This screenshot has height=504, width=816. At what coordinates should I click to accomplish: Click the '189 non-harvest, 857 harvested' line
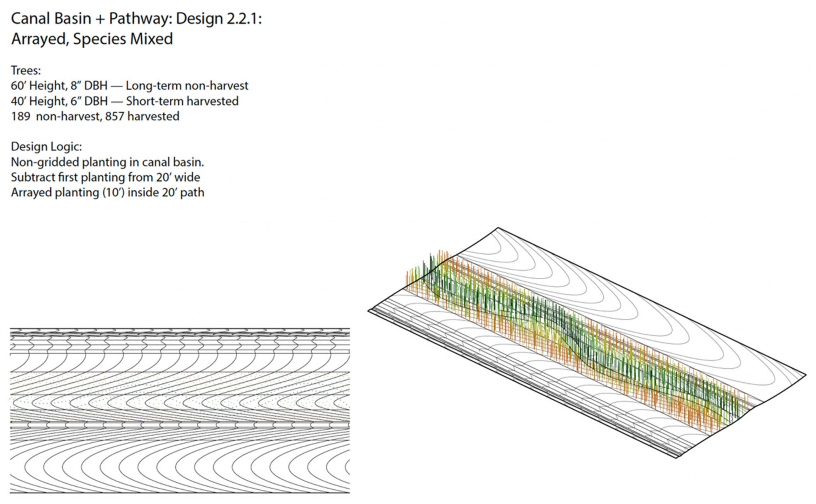point(95,116)
